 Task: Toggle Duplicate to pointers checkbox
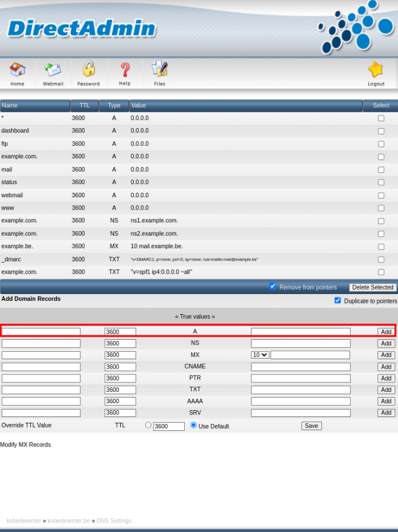pyautogui.click(x=338, y=300)
